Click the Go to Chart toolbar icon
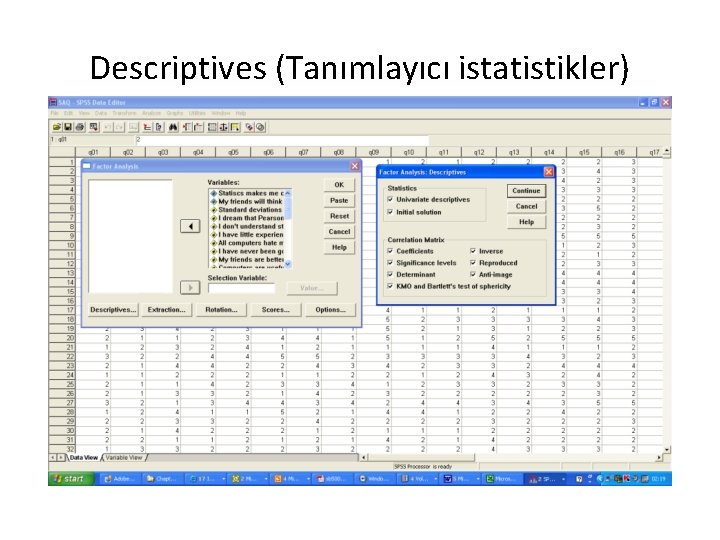 coord(134,127)
